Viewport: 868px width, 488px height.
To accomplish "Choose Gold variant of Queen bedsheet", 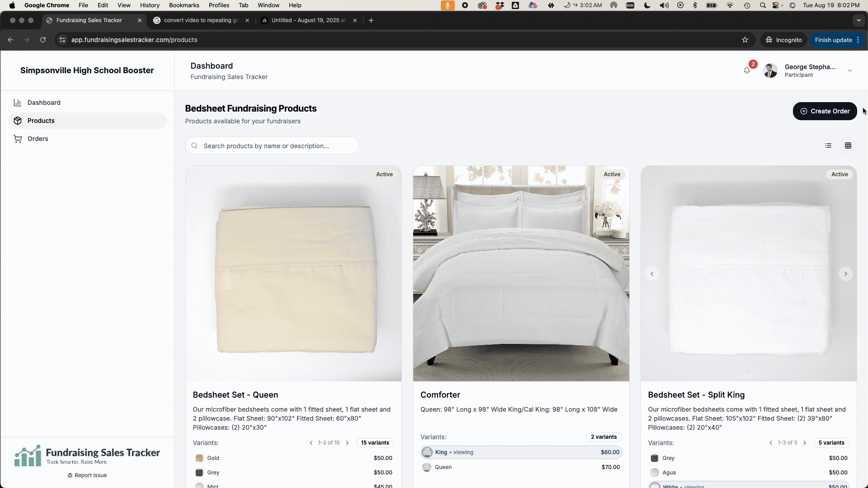I will point(212,458).
